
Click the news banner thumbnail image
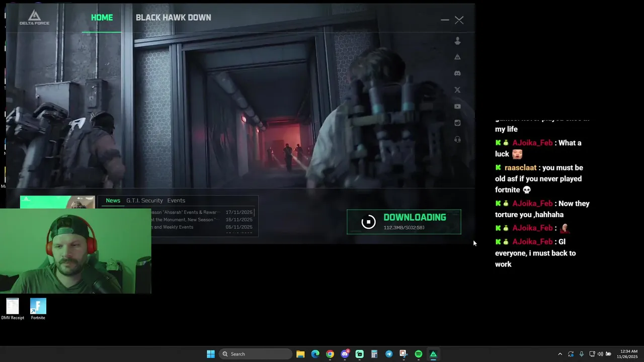(x=57, y=202)
